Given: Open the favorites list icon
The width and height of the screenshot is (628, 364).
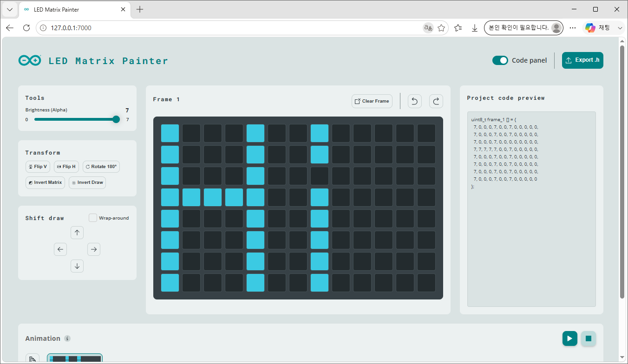Looking at the screenshot, I should tap(458, 28).
